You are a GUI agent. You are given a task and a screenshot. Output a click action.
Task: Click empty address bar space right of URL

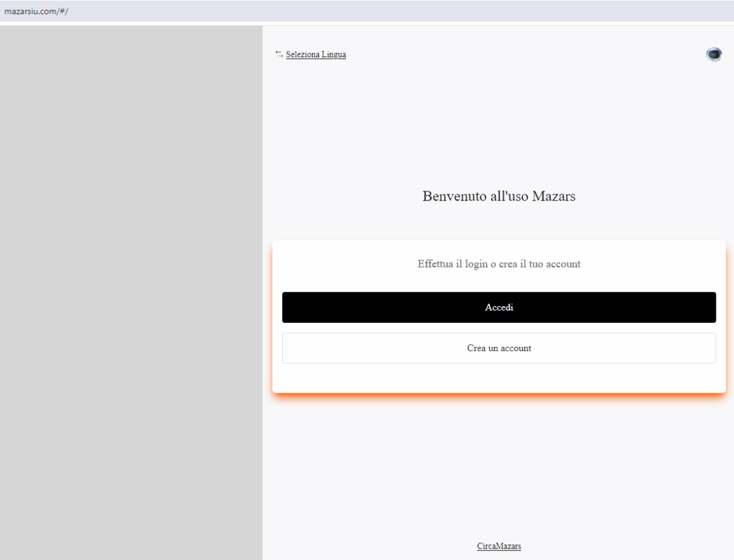pos(376,11)
